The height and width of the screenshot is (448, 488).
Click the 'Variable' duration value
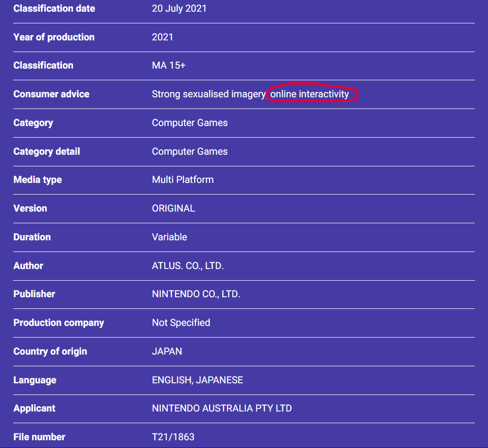[x=169, y=237]
